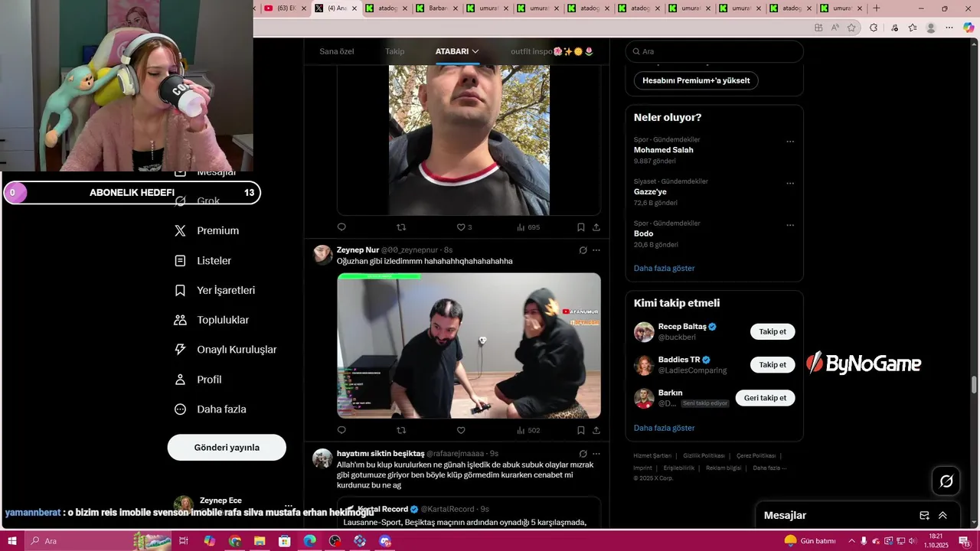
Task: Open Zeynep Ece account switcher menu
Action: (288, 506)
